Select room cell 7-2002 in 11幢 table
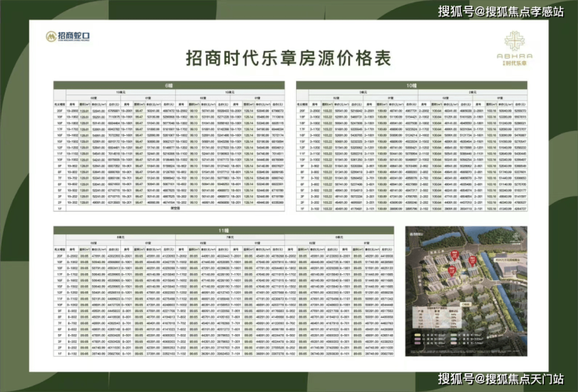The width and height of the screenshot is (578, 392). pyautogui.click(x=181, y=255)
